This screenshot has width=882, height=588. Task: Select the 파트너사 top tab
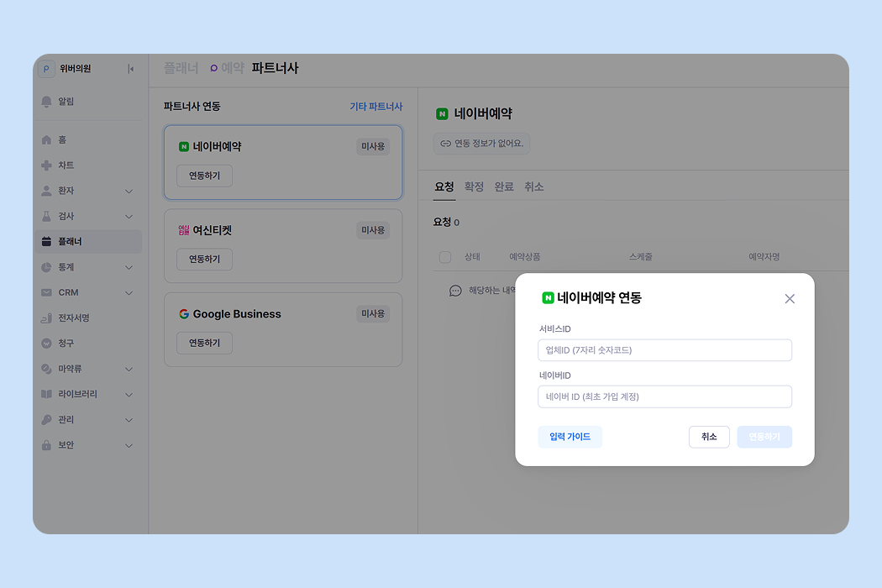pos(275,69)
